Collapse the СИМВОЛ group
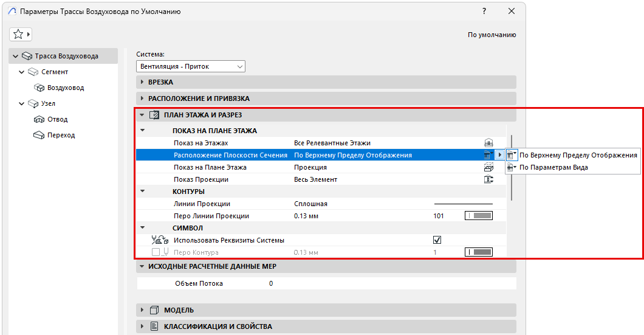This screenshot has height=335, width=644. coord(143,228)
